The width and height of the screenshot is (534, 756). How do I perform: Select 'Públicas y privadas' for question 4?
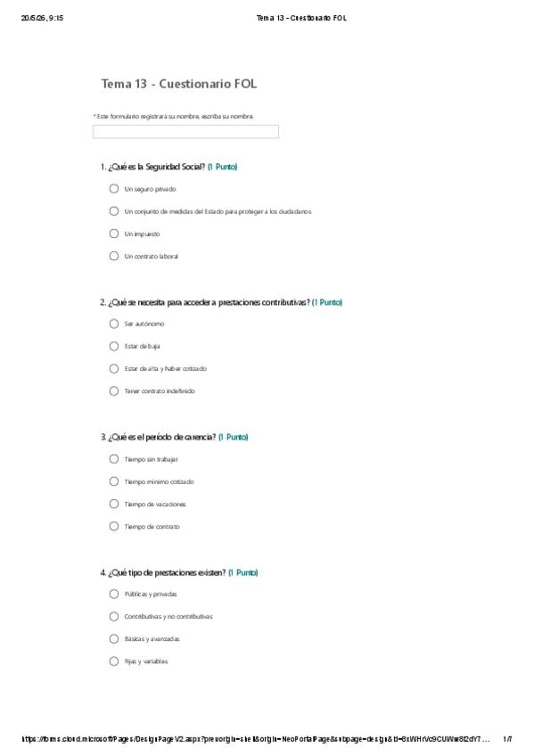pos(114,594)
